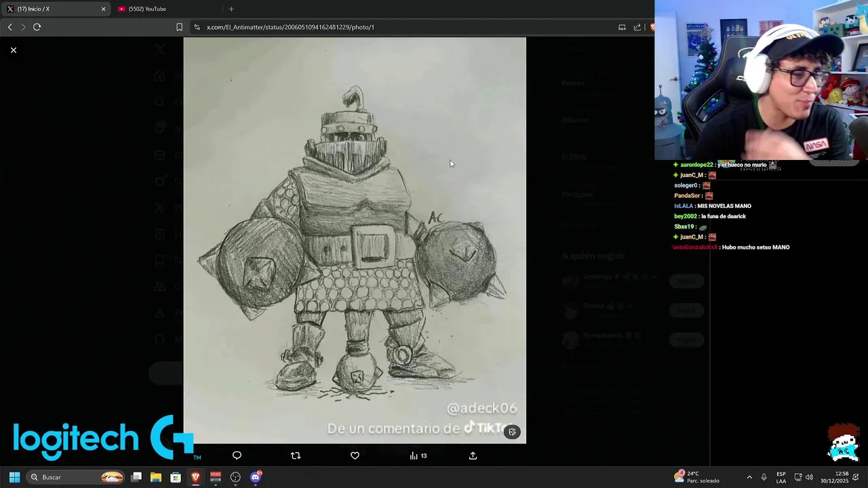Image resolution: width=868 pixels, height=488 pixels.
Task: Open the volume speaker tray icon
Action: pyautogui.click(x=809, y=477)
